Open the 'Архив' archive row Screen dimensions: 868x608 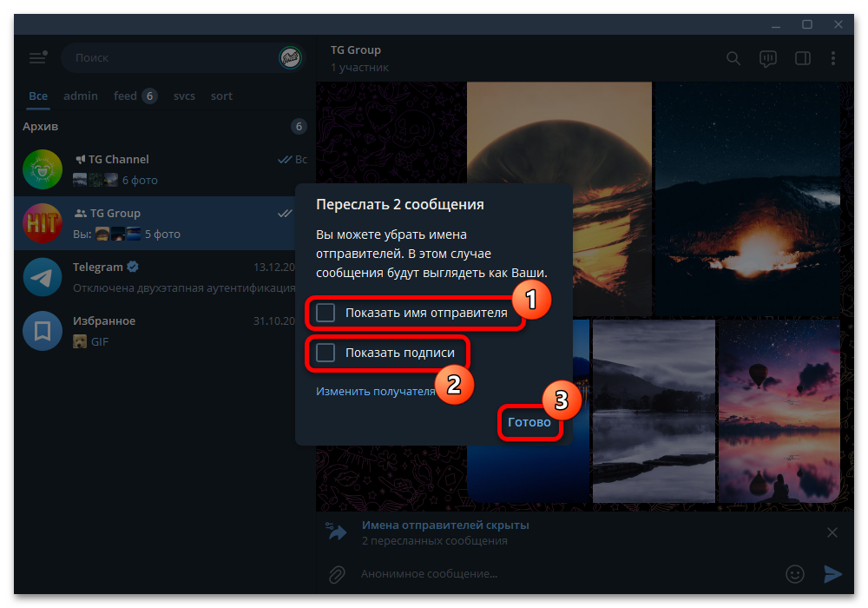tap(164, 126)
